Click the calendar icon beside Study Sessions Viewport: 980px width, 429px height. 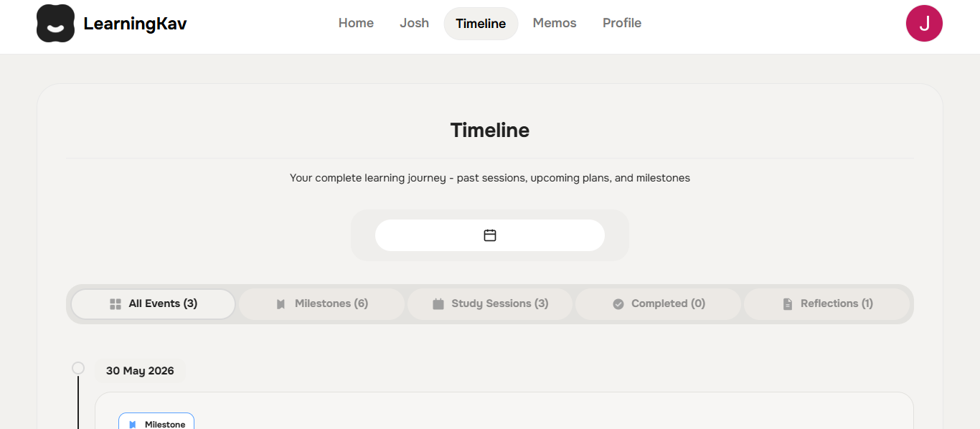[438, 304]
